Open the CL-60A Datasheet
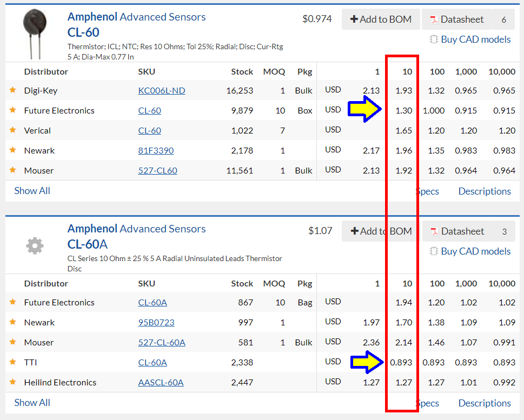 tap(457, 231)
